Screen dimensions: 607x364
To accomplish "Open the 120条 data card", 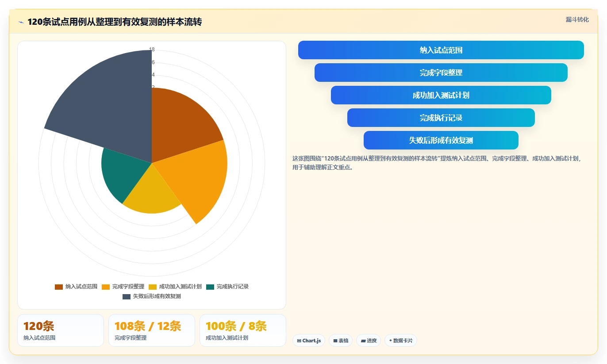I will coord(61,330).
